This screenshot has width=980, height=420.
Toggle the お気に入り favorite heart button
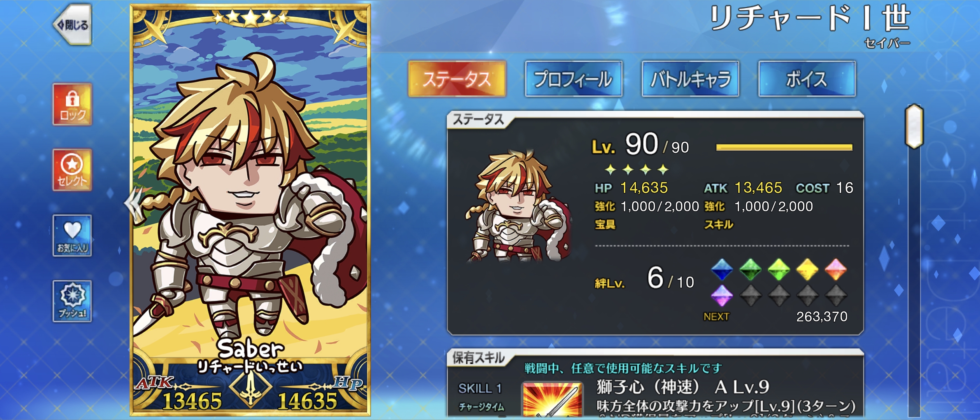click(x=72, y=236)
